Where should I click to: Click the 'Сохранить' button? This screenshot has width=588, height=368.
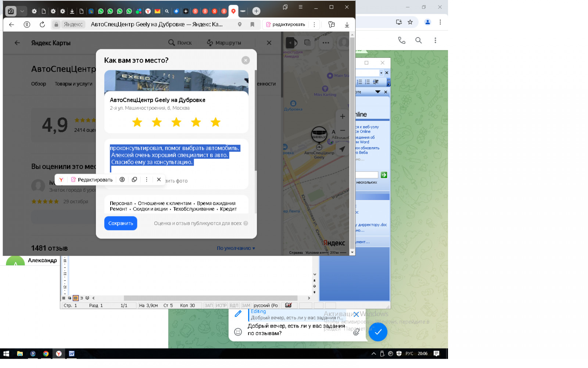click(121, 223)
